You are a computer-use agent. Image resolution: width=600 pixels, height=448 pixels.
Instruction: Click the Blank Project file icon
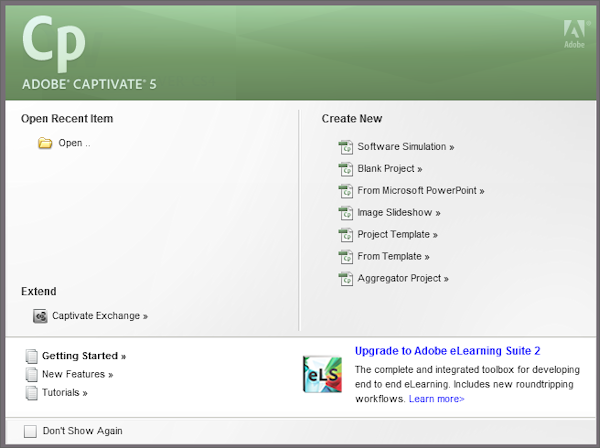[x=347, y=169]
